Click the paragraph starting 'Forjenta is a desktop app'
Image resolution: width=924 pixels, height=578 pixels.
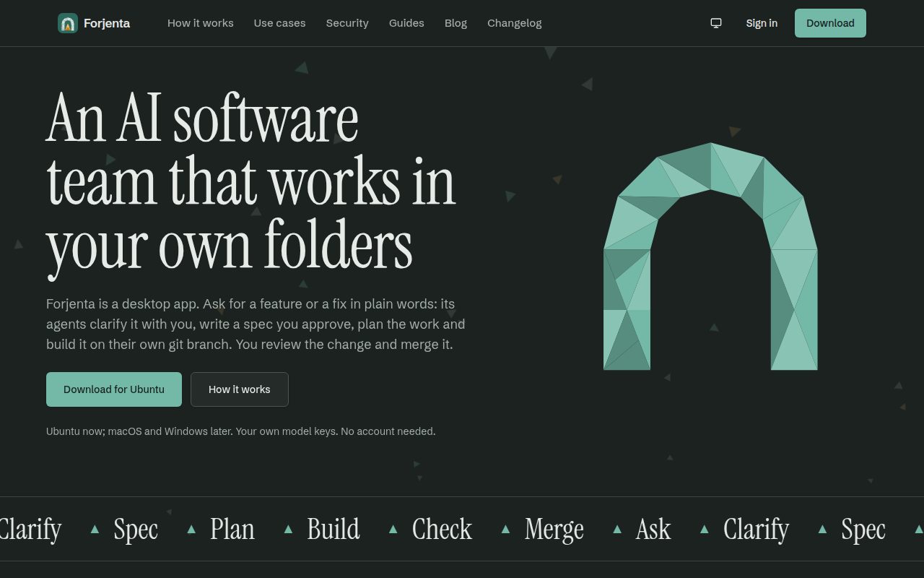coord(256,324)
